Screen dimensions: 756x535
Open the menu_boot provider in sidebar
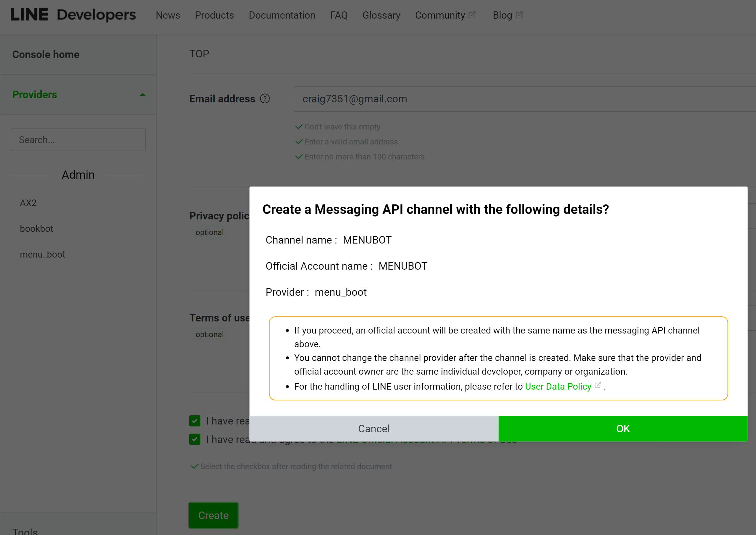(42, 254)
